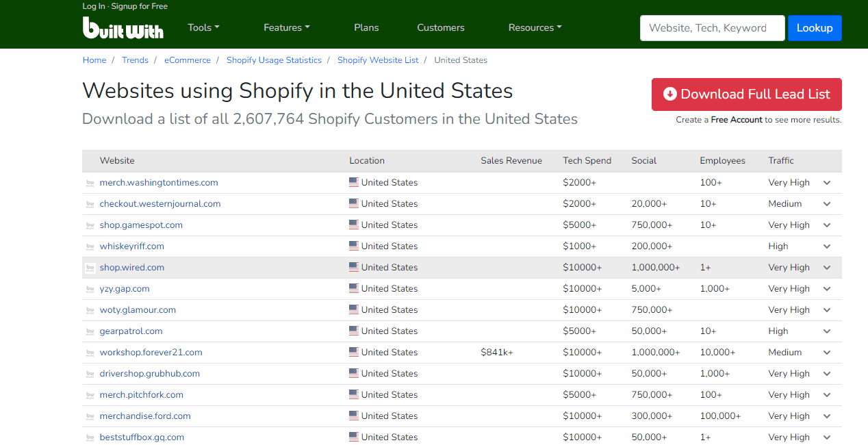Viewport: 868px width, 445px height.
Task: Click the bw thumbnail icon beside merch.washingtontimes.com
Action: coord(90,182)
